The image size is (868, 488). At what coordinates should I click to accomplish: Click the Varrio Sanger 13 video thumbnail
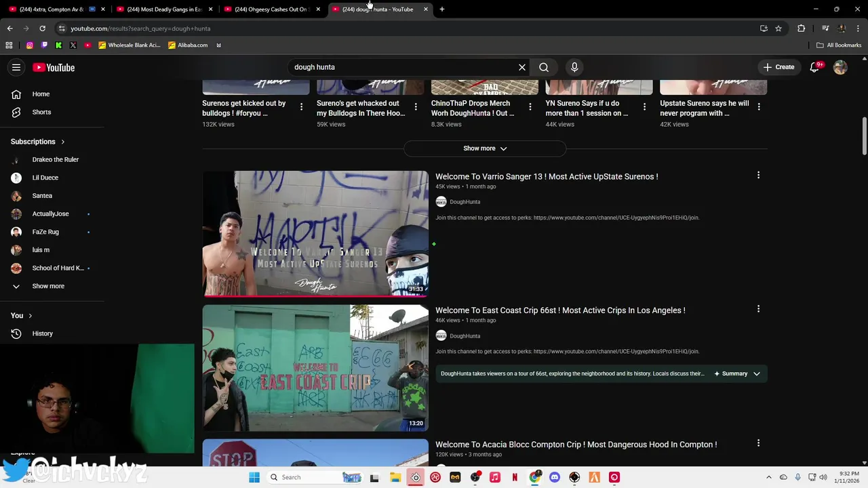pos(315,234)
